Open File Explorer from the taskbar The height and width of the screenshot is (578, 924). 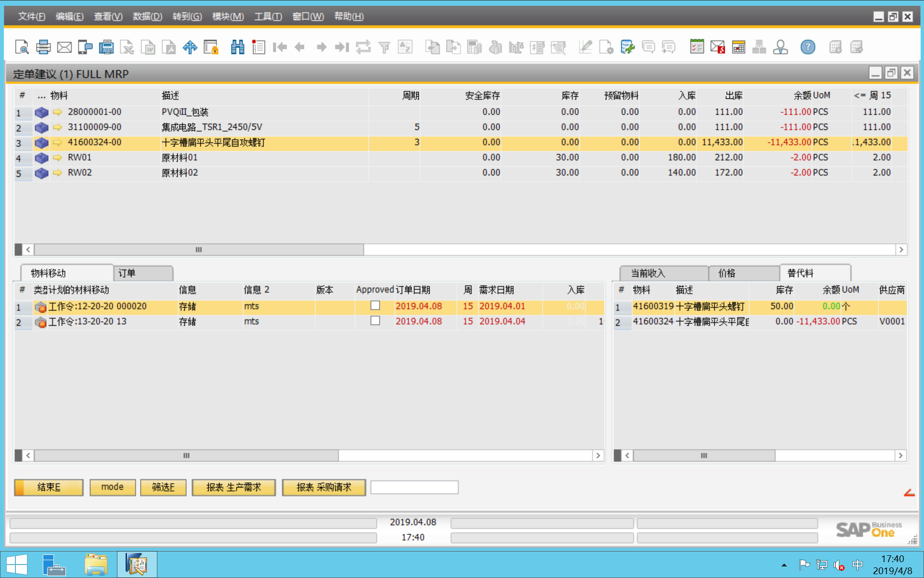click(96, 565)
